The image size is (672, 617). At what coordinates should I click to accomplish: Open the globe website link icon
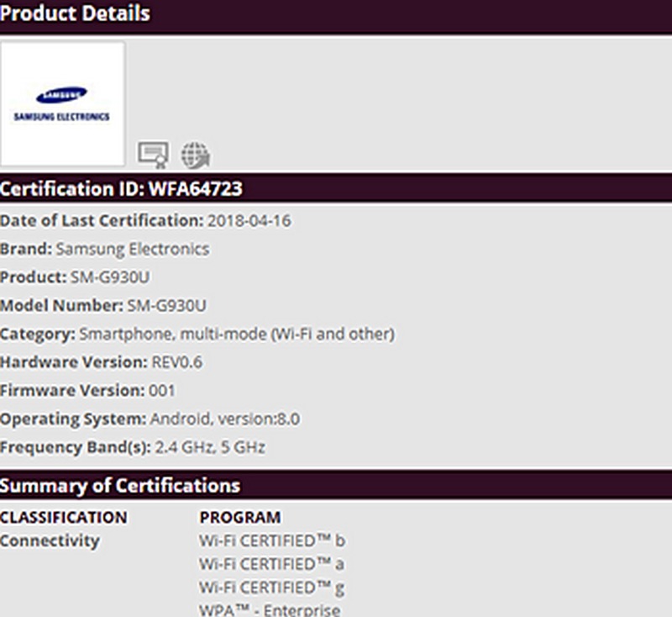click(196, 155)
